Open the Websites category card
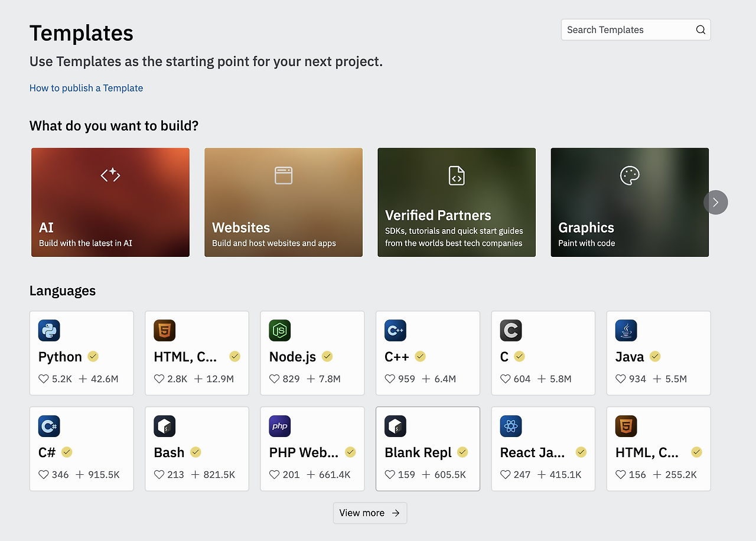Image resolution: width=756 pixels, height=541 pixels. click(x=283, y=203)
